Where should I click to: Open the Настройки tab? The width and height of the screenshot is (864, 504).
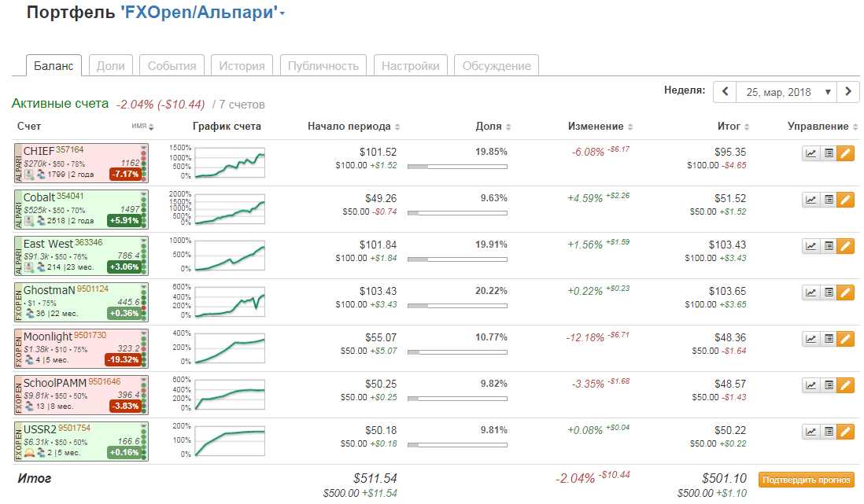pyautogui.click(x=410, y=66)
